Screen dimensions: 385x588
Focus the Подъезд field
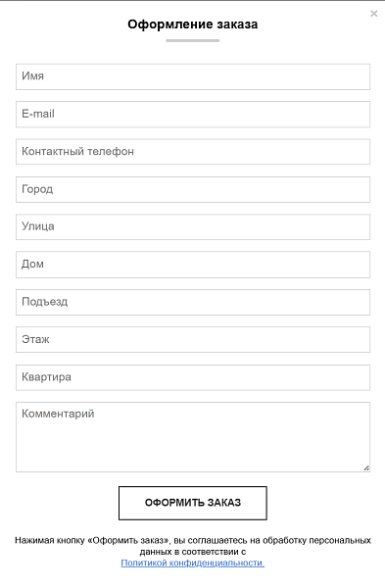193,302
